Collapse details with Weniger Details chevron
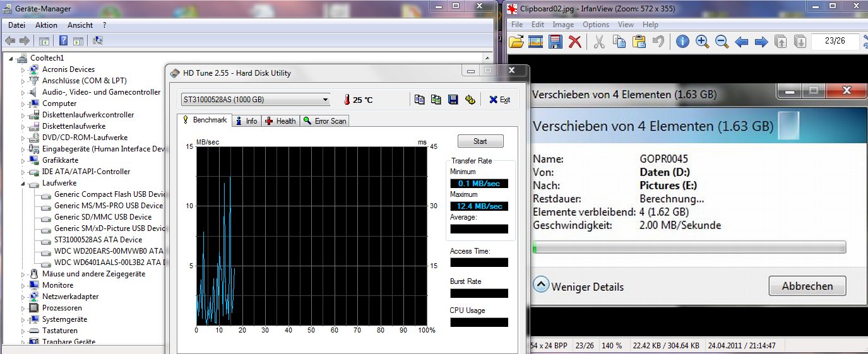Viewport: 868px width, 354px height. tap(540, 285)
